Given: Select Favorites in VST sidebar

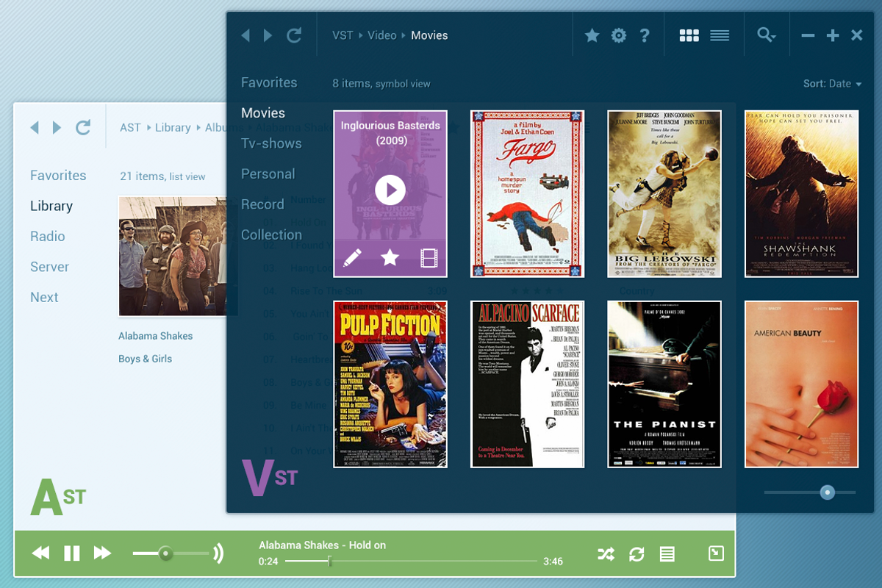Looking at the screenshot, I should 269,82.
